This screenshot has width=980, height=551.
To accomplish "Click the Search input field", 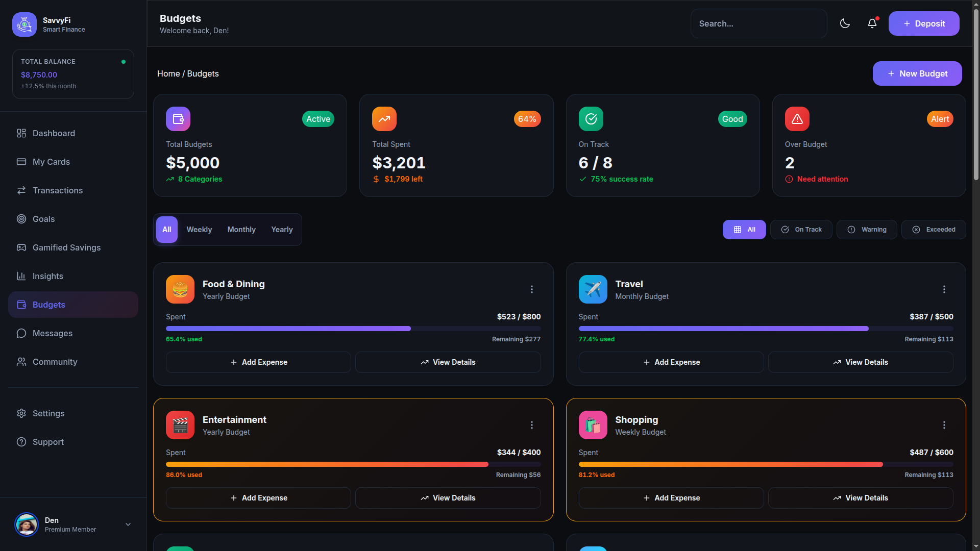I will [758, 23].
